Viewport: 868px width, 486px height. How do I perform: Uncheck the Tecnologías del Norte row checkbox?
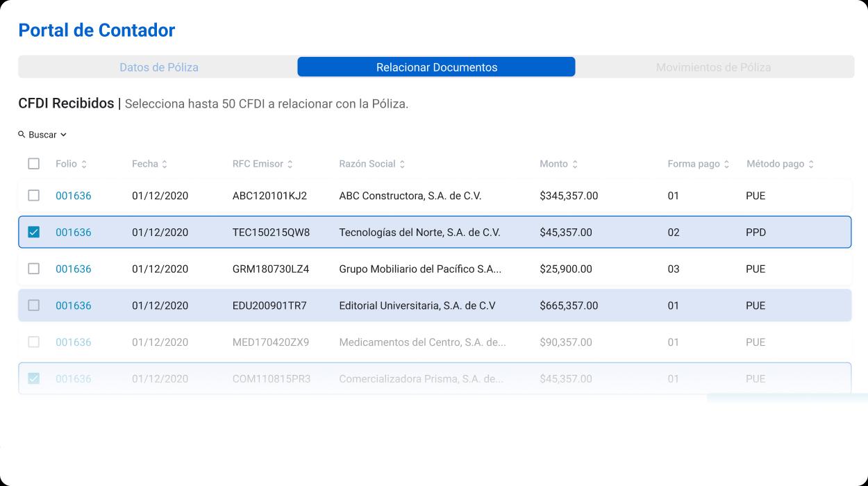(x=33, y=233)
